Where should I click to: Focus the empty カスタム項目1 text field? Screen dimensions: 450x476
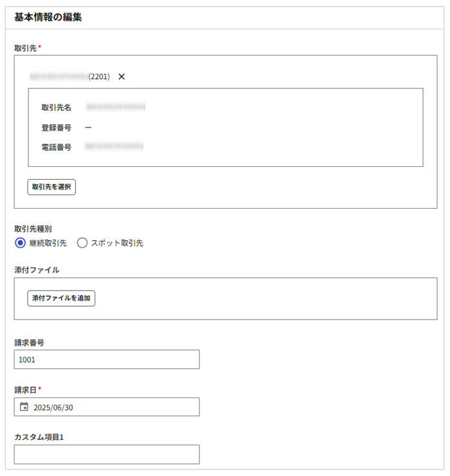point(106,454)
